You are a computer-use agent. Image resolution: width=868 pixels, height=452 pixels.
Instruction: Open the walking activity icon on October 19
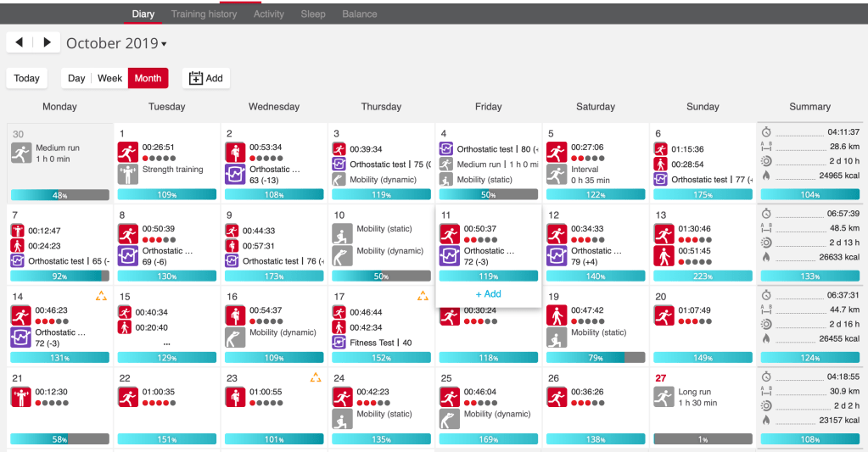point(557,315)
